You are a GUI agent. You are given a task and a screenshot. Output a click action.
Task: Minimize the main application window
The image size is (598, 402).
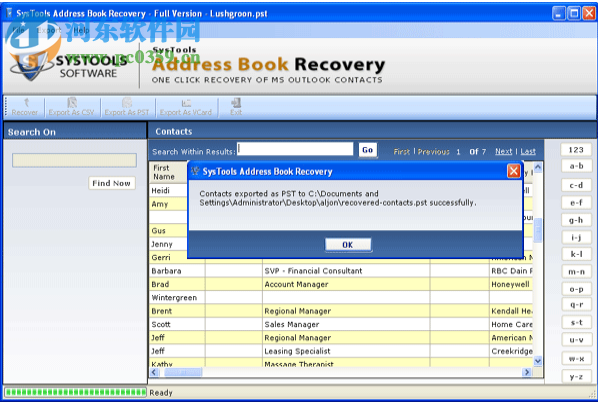pyautogui.click(x=559, y=13)
